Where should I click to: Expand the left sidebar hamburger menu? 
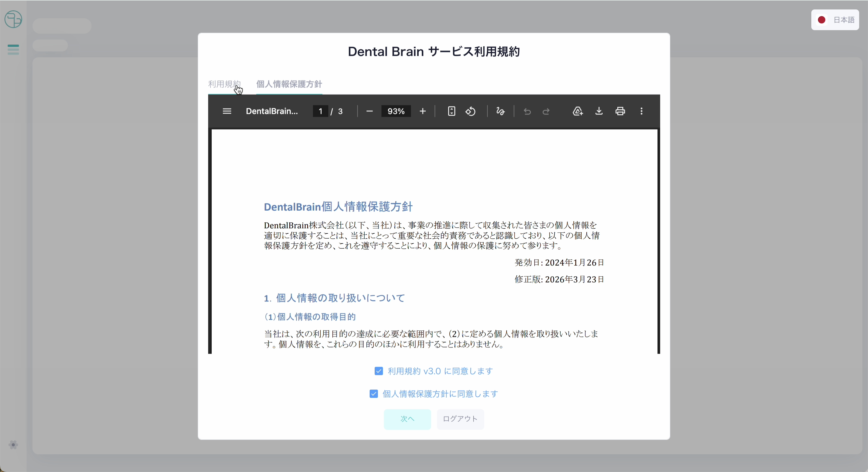coord(13,50)
